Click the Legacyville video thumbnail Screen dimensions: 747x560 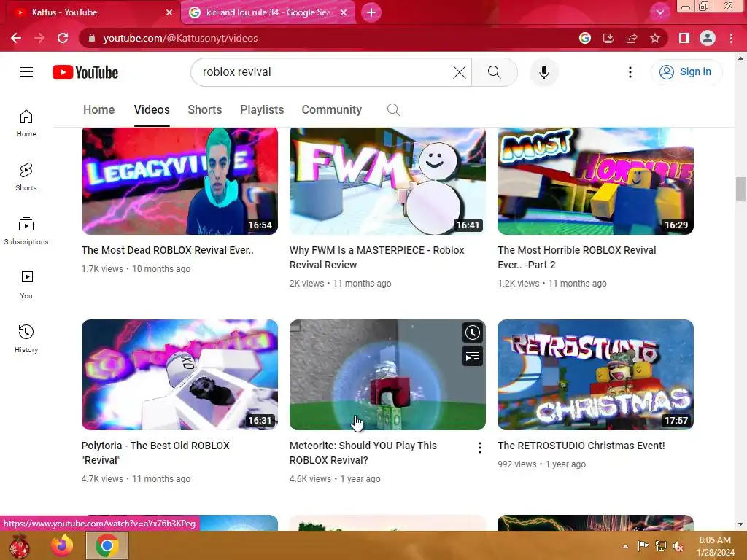point(179,181)
